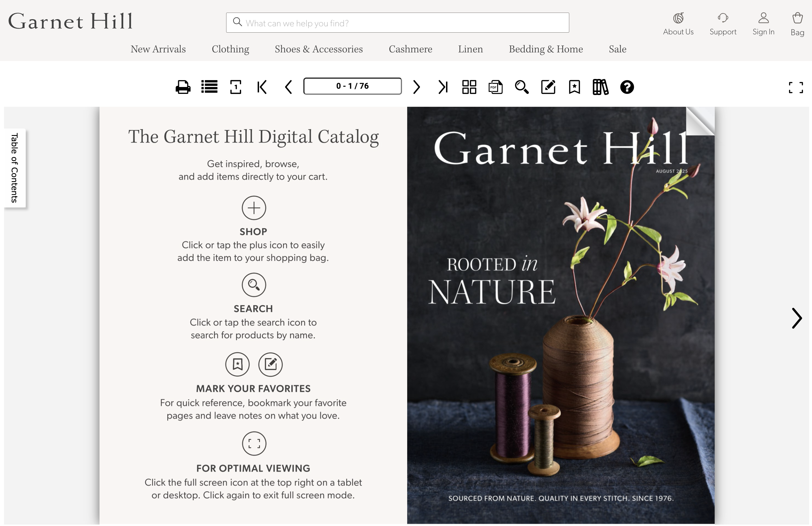The height and width of the screenshot is (526, 812).
Task: Open Cashmere menu
Action: click(411, 49)
